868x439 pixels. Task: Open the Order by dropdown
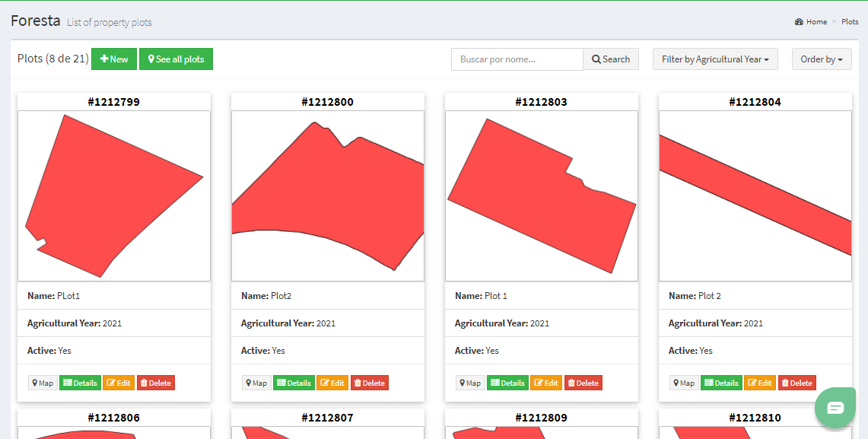click(822, 59)
